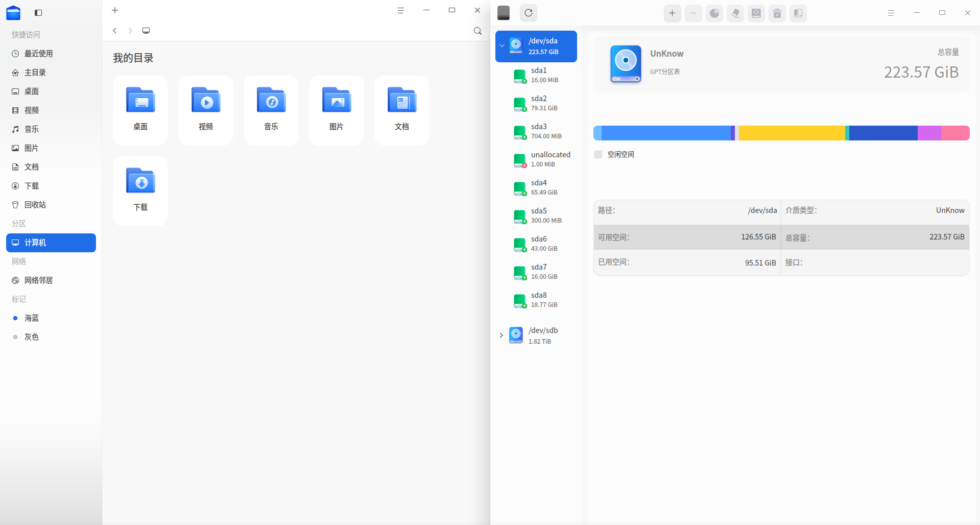Select the sda6 43.00 GiB partition
This screenshot has width=980, height=525.
tap(536, 244)
